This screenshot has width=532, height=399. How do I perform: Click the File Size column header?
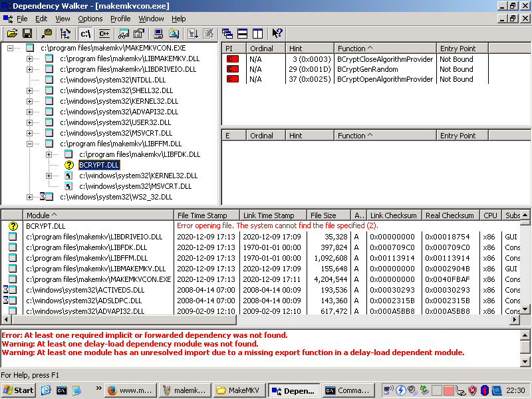pos(324,215)
